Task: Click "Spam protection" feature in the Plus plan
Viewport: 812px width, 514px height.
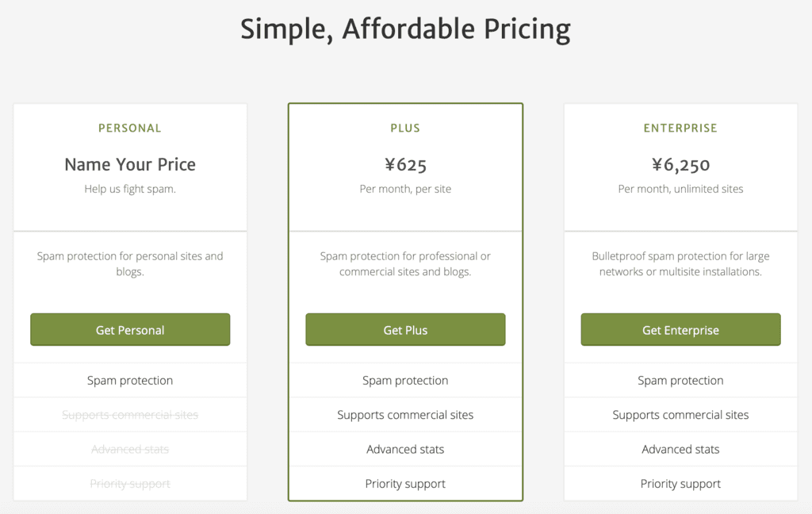Action: click(x=405, y=381)
